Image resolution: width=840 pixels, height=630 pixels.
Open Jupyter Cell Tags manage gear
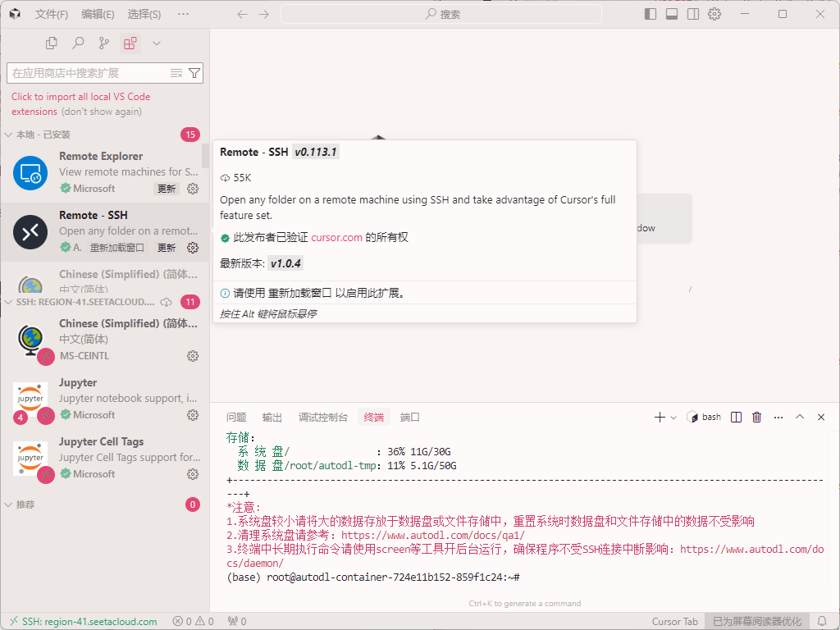193,473
